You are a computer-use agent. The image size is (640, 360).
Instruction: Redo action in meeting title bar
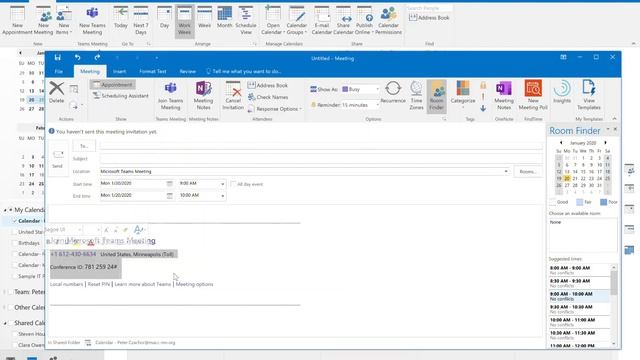click(97, 58)
